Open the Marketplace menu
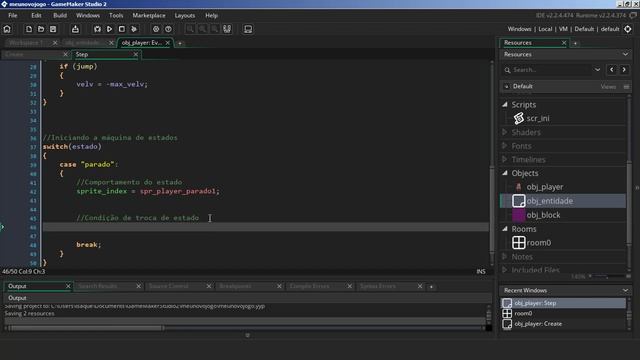The image size is (640, 360). pos(149,16)
